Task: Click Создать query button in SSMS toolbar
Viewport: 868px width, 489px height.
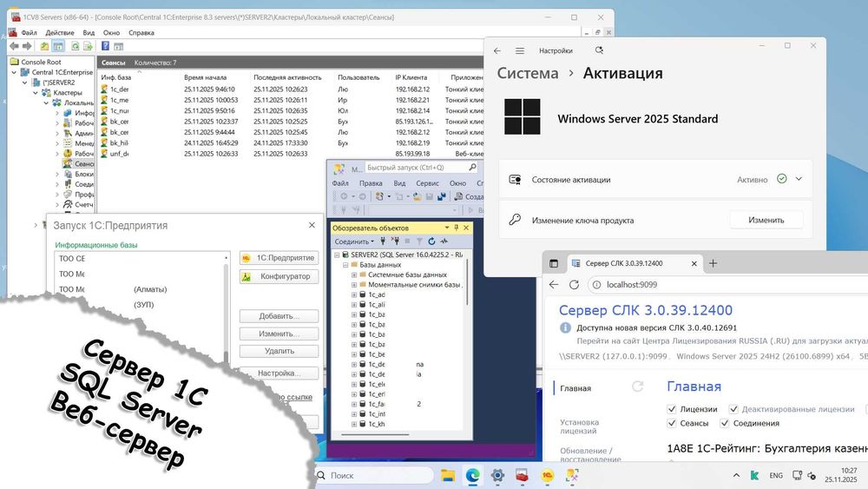Action: tap(469, 196)
